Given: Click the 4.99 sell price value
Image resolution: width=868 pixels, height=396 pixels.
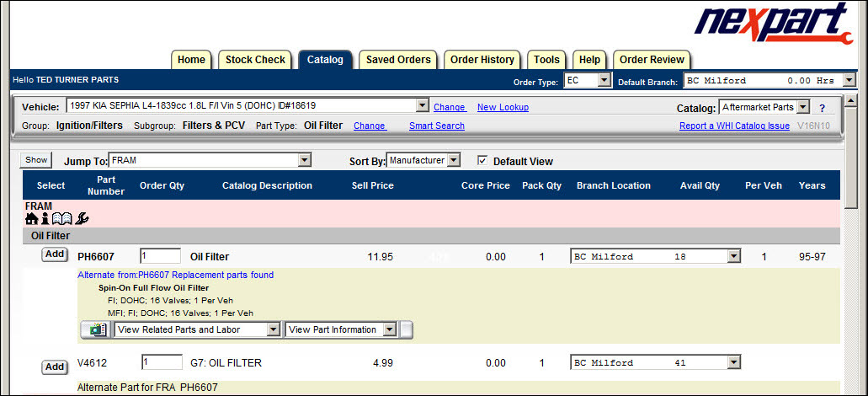Looking at the screenshot, I should click(383, 363).
